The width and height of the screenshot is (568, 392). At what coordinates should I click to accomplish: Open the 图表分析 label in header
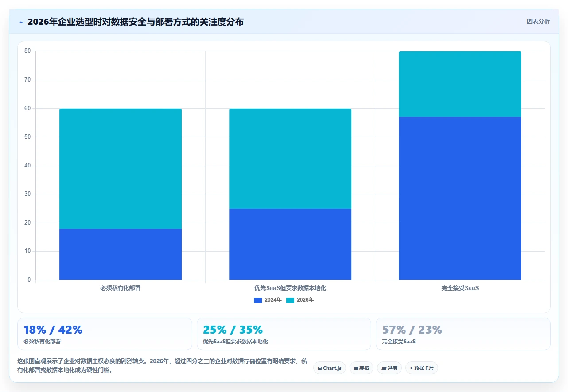tap(538, 21)
